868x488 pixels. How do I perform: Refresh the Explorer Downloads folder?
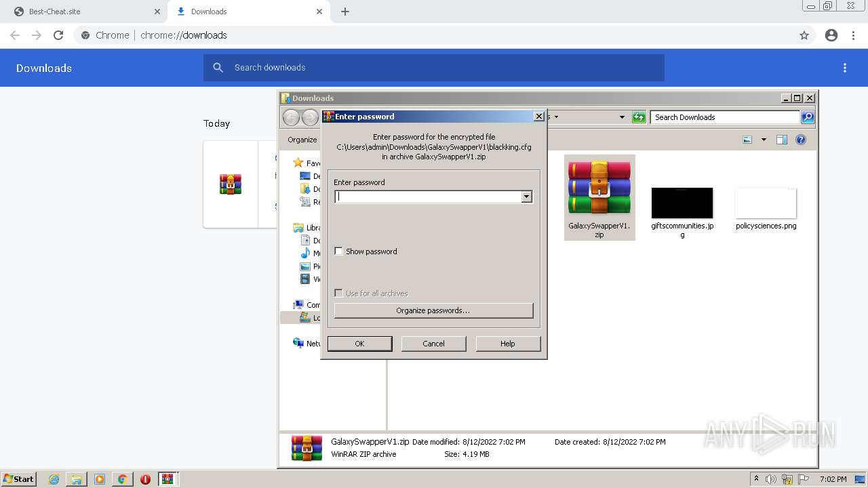click(639, 117)
